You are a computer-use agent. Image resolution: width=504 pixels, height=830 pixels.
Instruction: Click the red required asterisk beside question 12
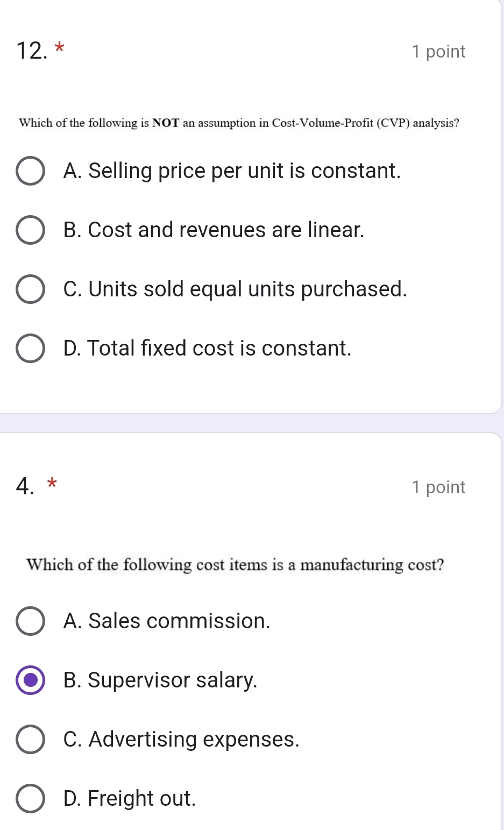click(x=60, y=48)
